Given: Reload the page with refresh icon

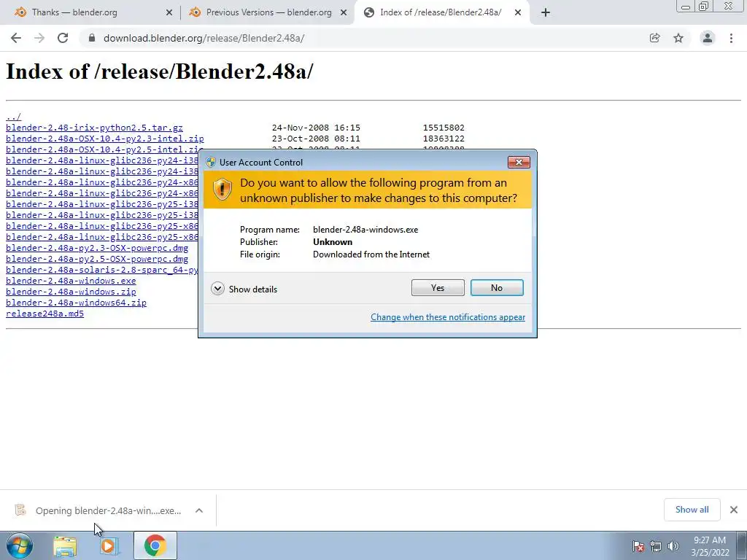Looking at the screenshot, I should click(x=63, y=38).
